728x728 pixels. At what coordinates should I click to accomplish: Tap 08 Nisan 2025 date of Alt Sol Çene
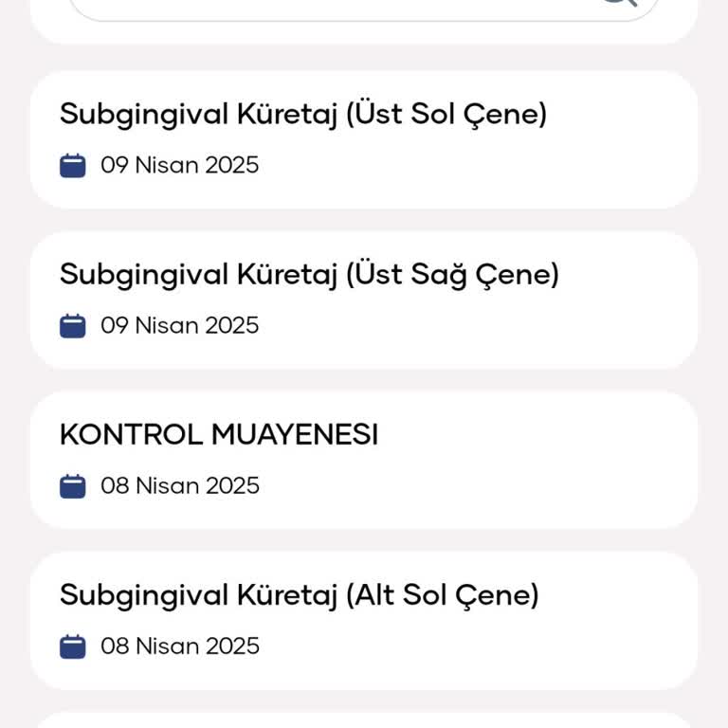coord(179,646)
